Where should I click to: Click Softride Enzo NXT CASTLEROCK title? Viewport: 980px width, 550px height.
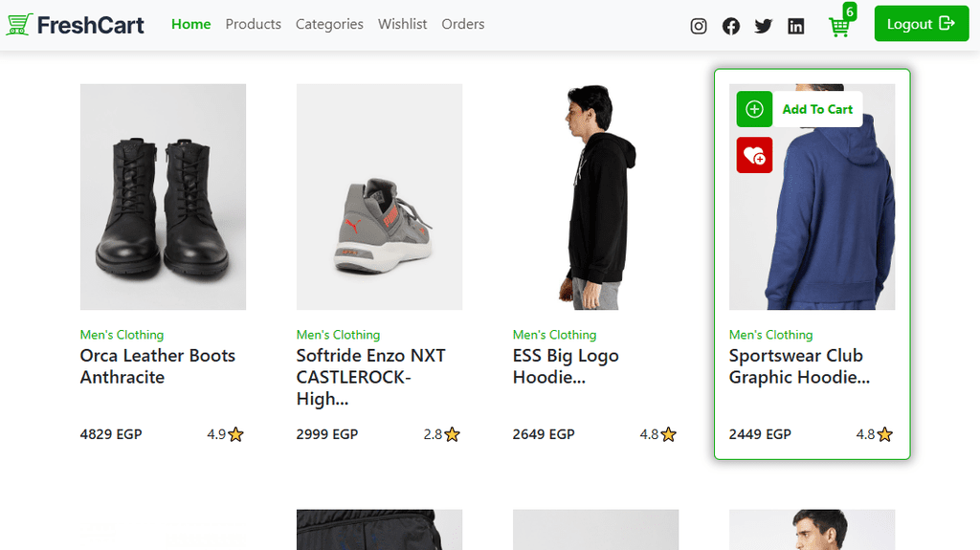pos(371,377)
